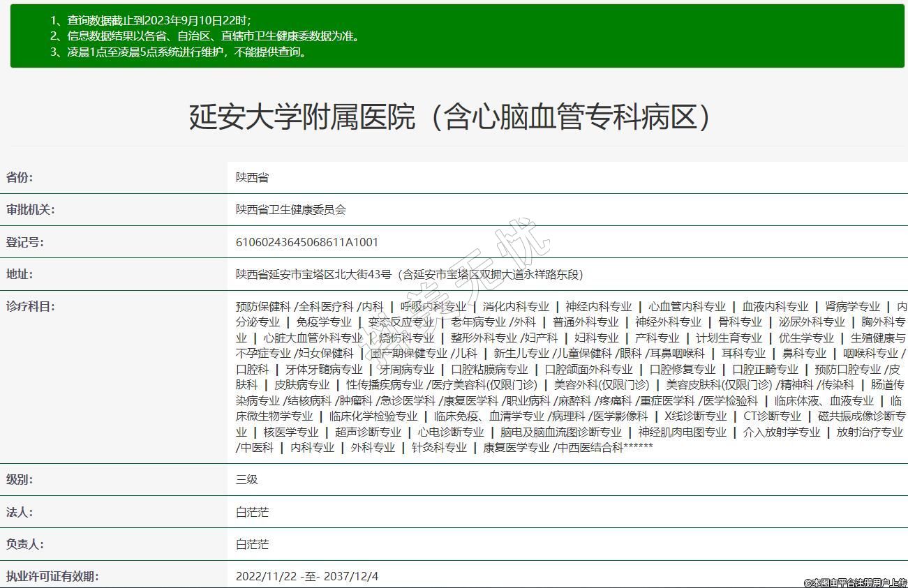
Task: Select the 负责人 row label
Action: (24, 544)
